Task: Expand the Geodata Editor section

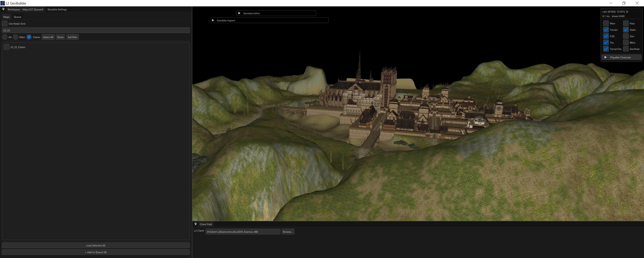Action: (x=239, y=13)
